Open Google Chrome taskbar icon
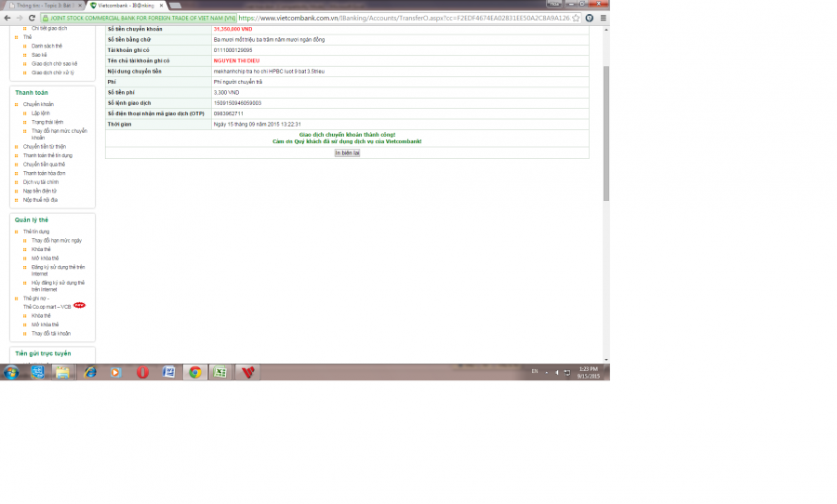 click(x=194, y=372)
